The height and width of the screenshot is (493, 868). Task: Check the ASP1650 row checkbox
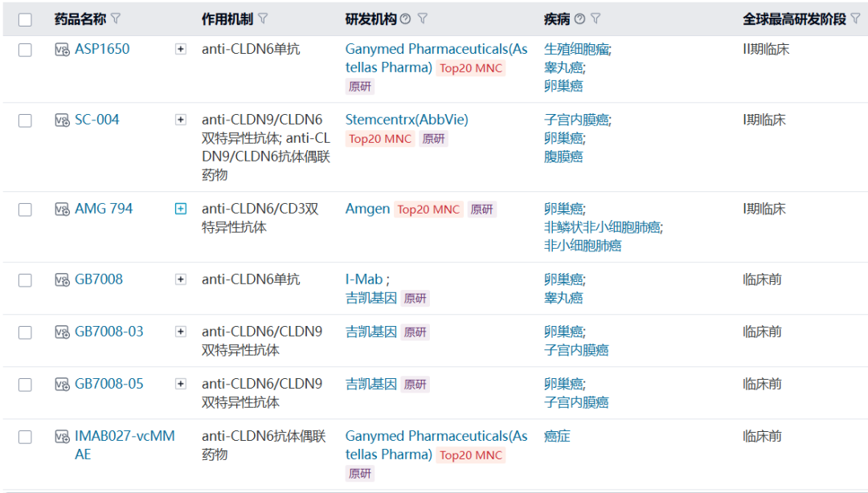tap(25, 49)
